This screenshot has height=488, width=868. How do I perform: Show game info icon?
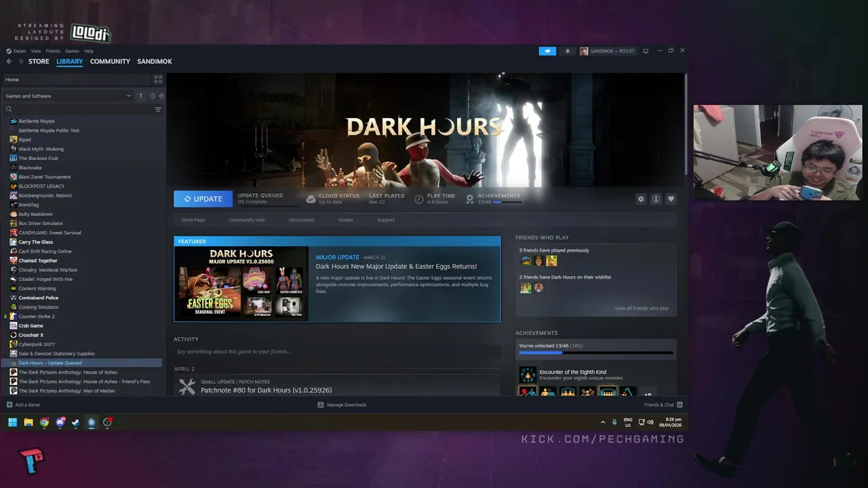coord(656,199)
